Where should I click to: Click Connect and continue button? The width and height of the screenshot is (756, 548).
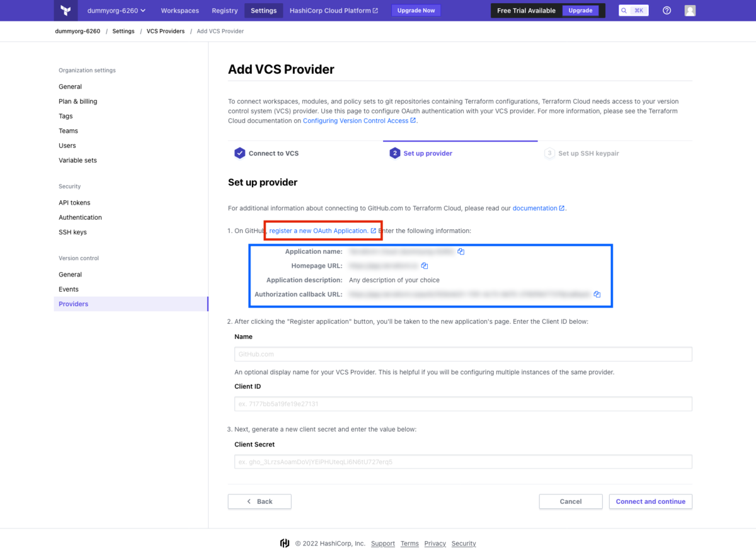pos(651,501)
